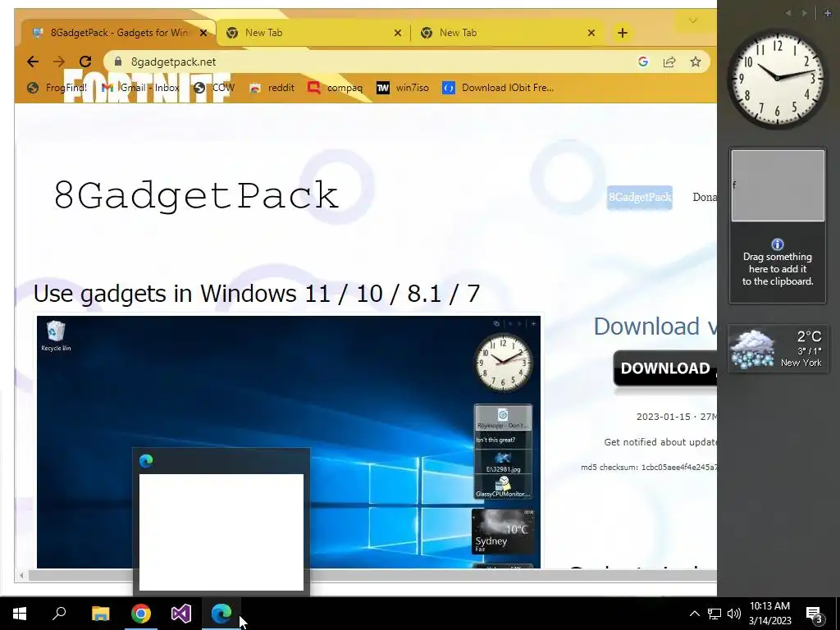Click the scrollbar left arrow
This screenshot has height=630, width=840.
tap(21, 575)
